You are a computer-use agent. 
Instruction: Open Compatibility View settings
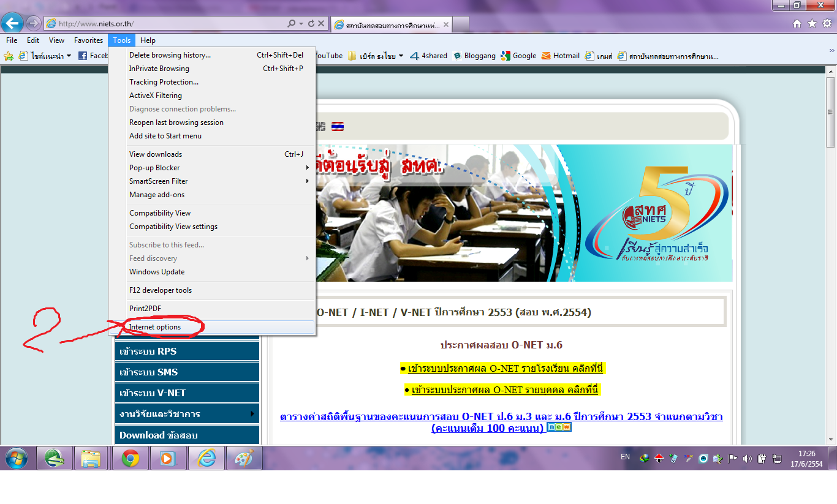[212, 227]
